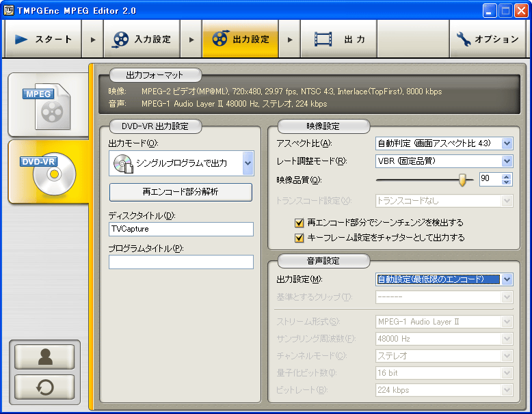Expand the 音声 出力設定 dropdown
The image size is (532, 414).
tap(506, 279)
